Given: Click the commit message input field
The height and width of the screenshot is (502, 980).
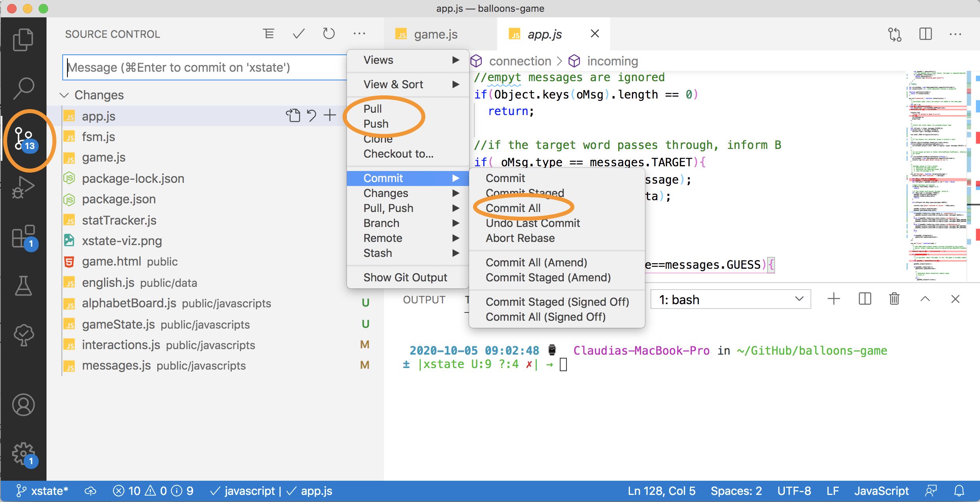Looking at the screenshot, I should [x=205, y=67].
